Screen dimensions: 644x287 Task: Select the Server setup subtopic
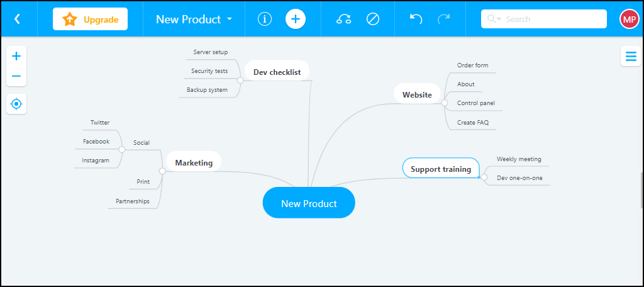tap(210, 52)
